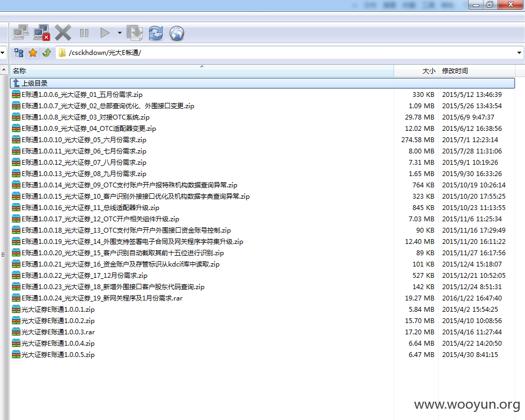This screenshot has height=420, width=525.
Task: Select file 光大证券E账通1.0.0.2.zip
Action: point(53,321)
